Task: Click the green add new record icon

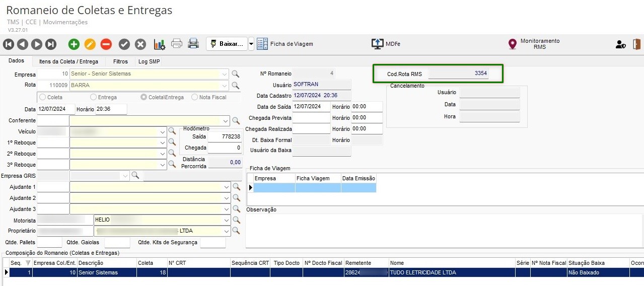Action: (x=74, y=44)
